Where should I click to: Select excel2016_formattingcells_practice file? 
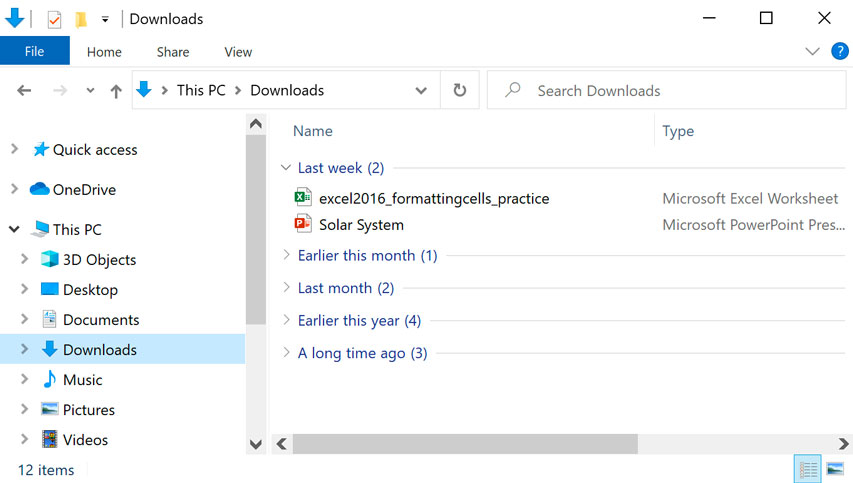point(433,198)
